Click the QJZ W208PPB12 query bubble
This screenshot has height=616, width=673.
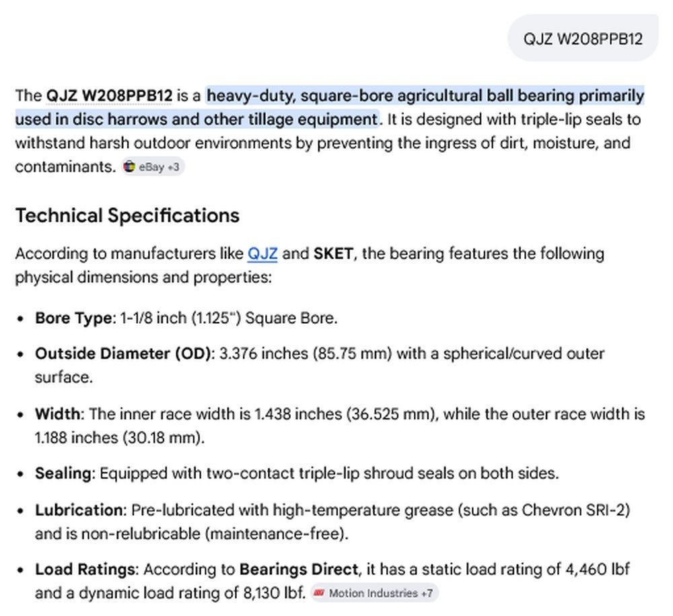click(583, 38)
